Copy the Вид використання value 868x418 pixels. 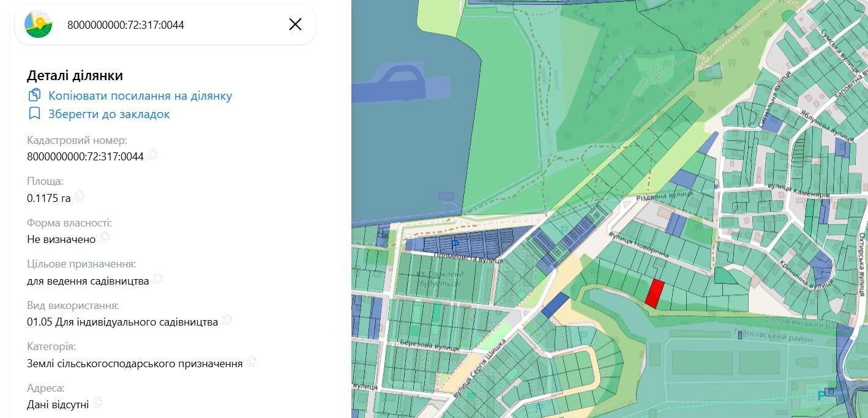[227, 320]
